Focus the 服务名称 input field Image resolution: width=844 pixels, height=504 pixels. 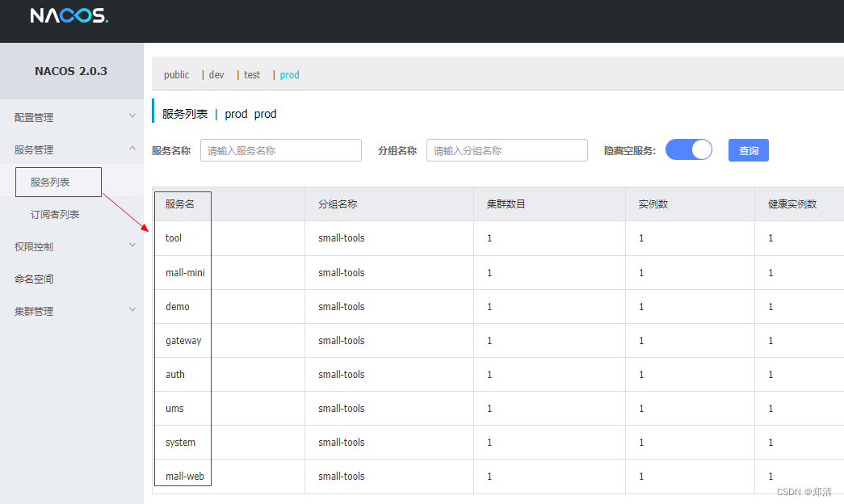coord(281,150)
